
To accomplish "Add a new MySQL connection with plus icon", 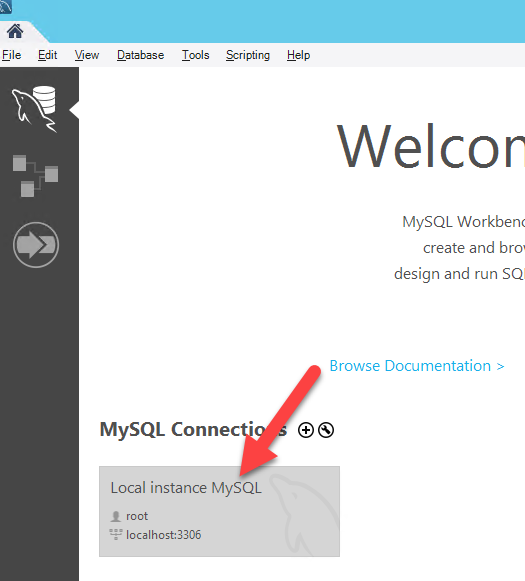I will 306,430.
